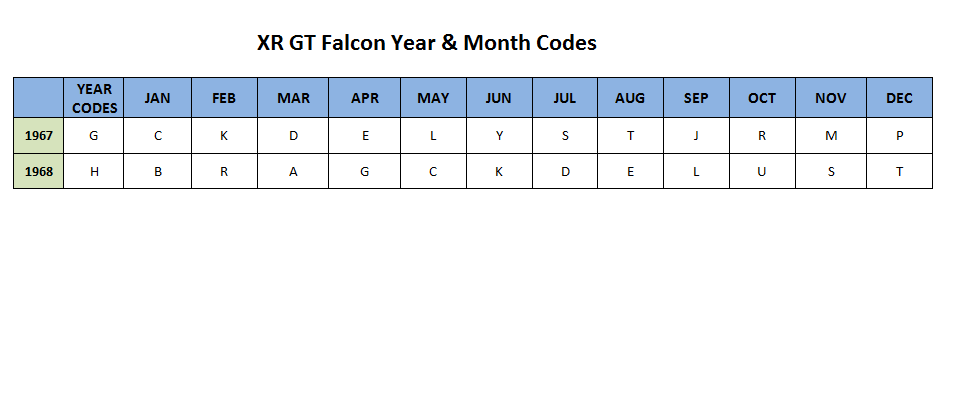Select the SEP column header
960x402 pixels.
coord(696,98)
